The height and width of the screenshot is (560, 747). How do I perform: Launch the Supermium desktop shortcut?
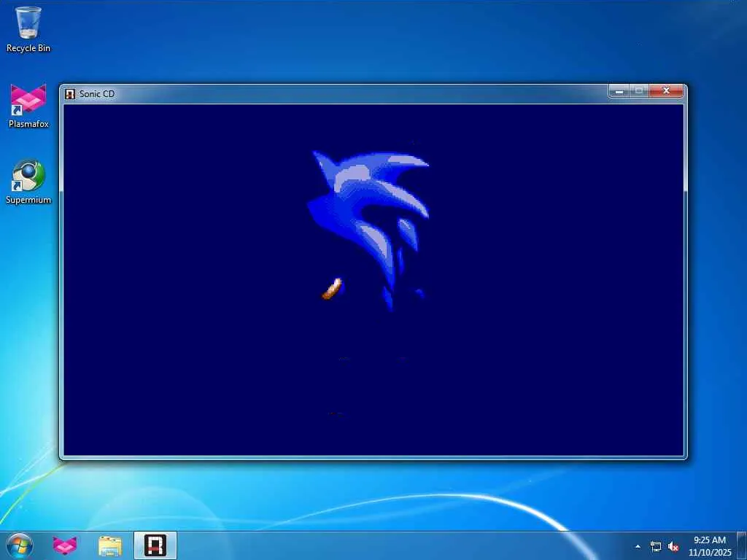click(x=28, y=182)
